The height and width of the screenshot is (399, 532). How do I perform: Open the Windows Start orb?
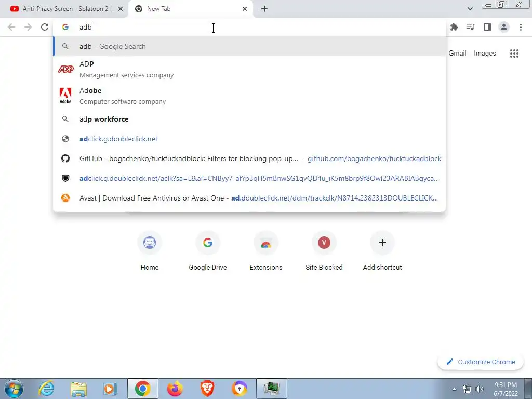coord(14,389)
